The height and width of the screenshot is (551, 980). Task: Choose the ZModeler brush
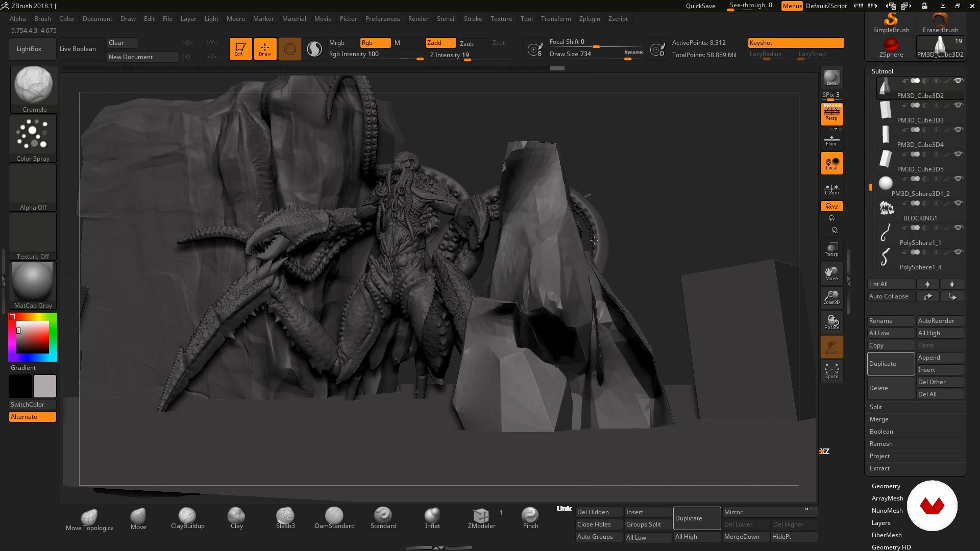pyautogui.click(x=481, y=518)
